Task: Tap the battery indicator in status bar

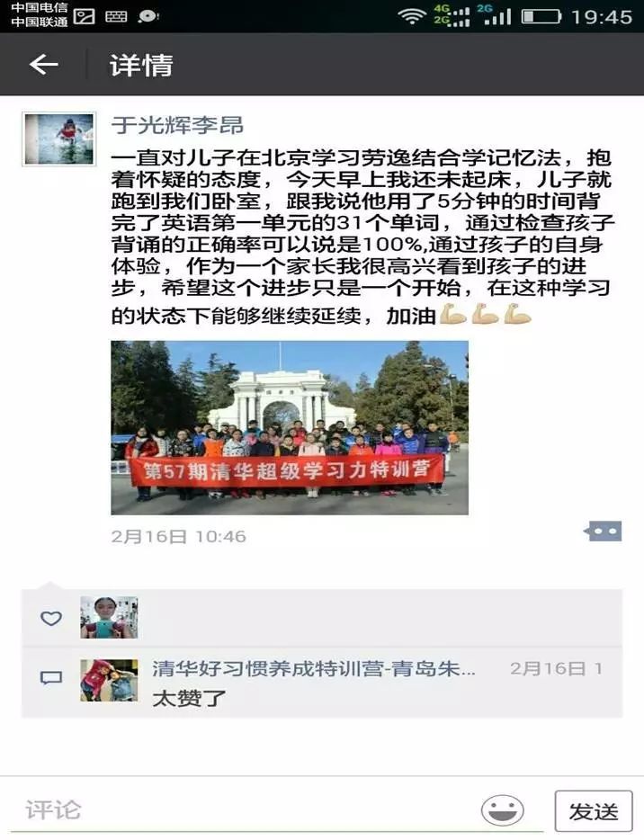Action: [x=541, y=16]
